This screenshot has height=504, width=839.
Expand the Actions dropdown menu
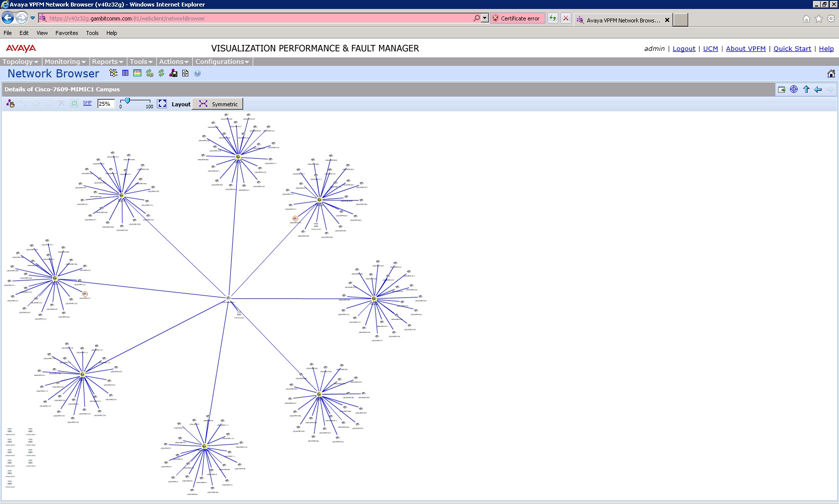(172, 61)
